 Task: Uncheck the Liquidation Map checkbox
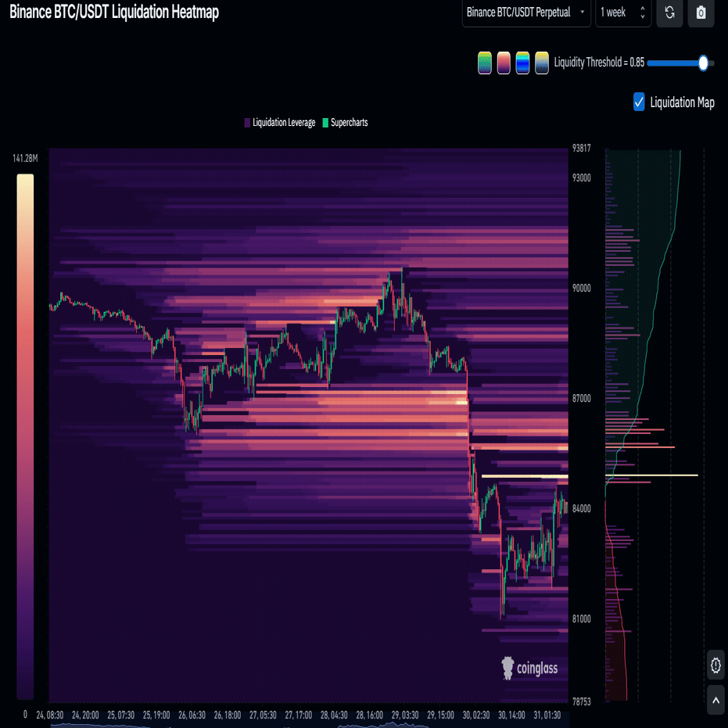(639, 102)
